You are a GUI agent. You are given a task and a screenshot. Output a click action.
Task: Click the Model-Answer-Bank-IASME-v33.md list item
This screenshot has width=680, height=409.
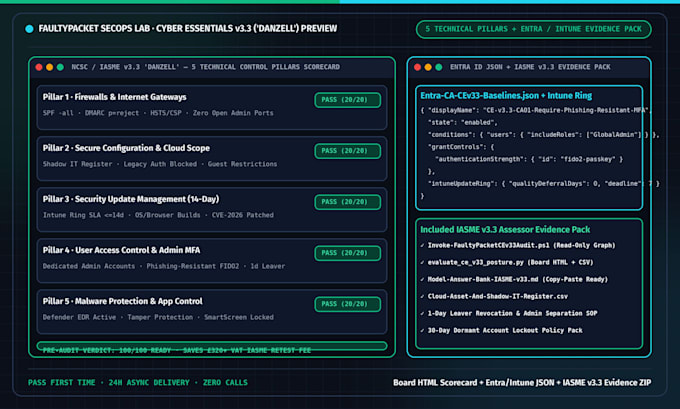(514, 279)
